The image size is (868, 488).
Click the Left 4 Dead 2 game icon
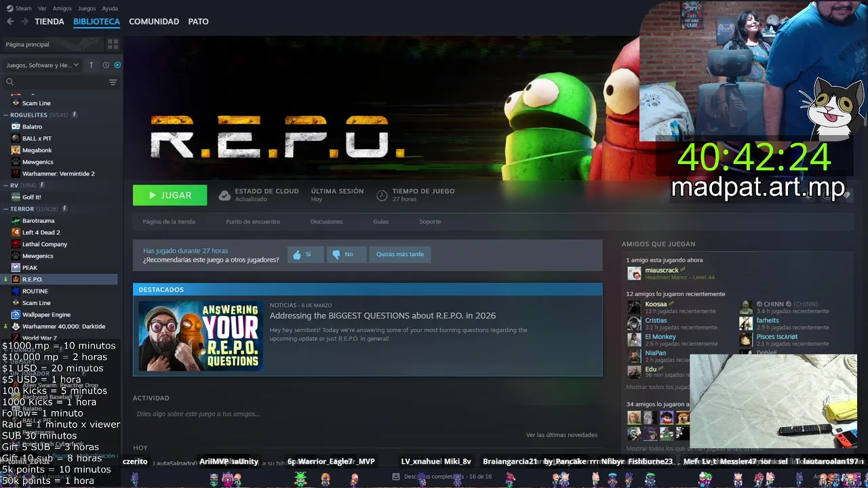16,232
